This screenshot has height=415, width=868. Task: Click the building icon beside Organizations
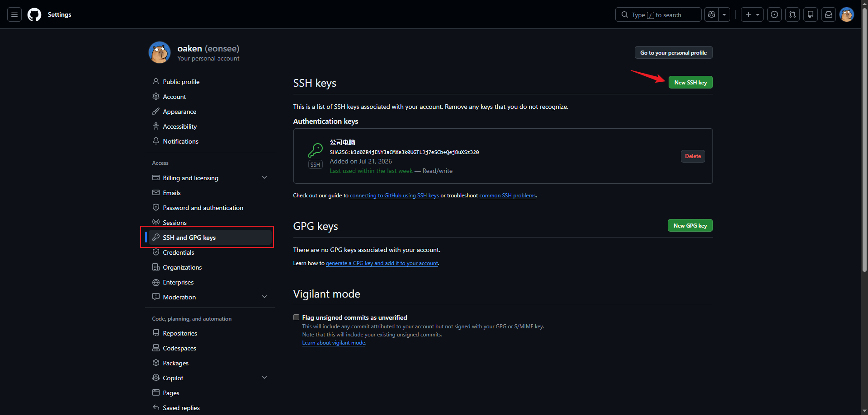point(156,267)
